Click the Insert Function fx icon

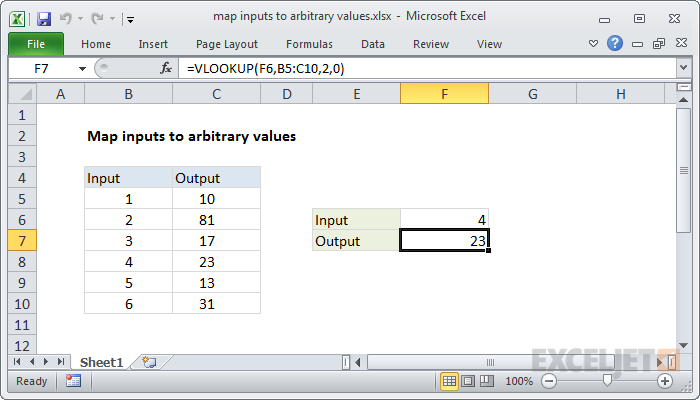166,67
